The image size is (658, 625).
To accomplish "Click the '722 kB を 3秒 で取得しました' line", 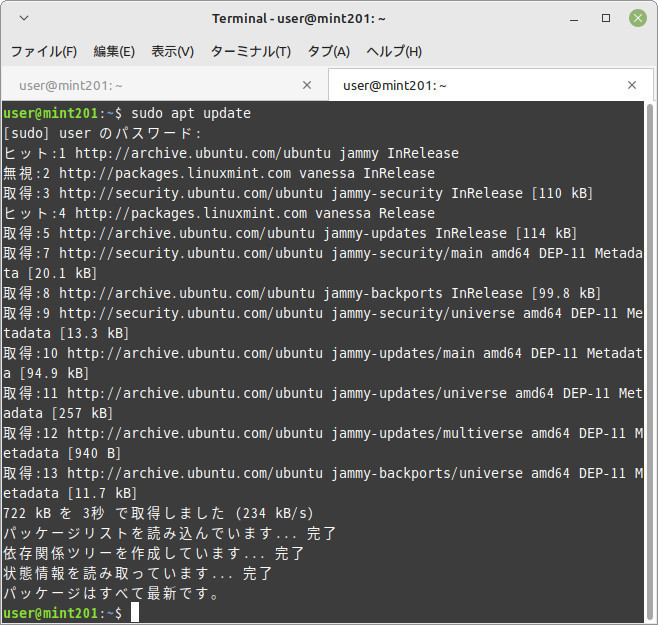I will 158,514.
